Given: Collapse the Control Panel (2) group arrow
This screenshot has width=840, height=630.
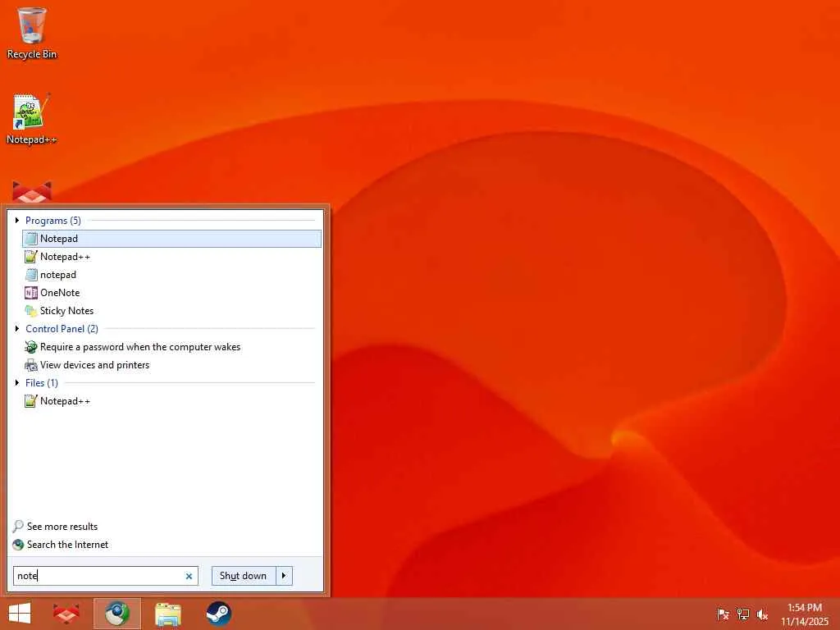Looking at the screenshot, I should click(17, 328).
